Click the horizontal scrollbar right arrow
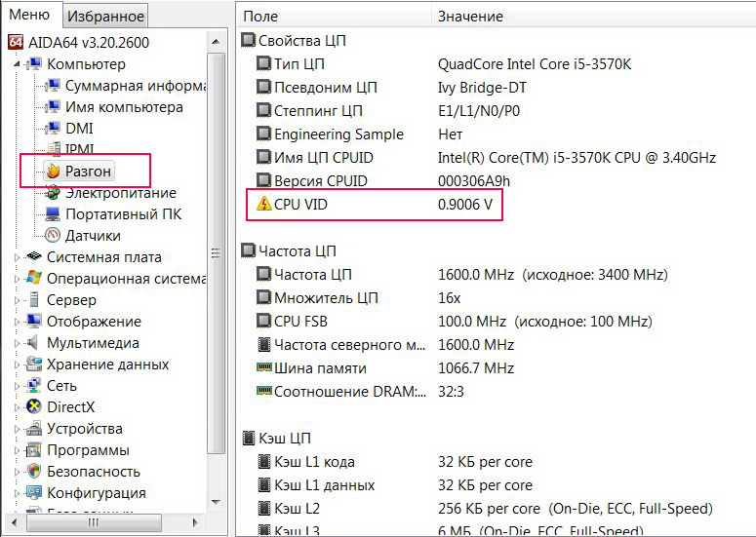Image resolution: width=756 pixels, height=537 pixels. [x=195, y=522]
